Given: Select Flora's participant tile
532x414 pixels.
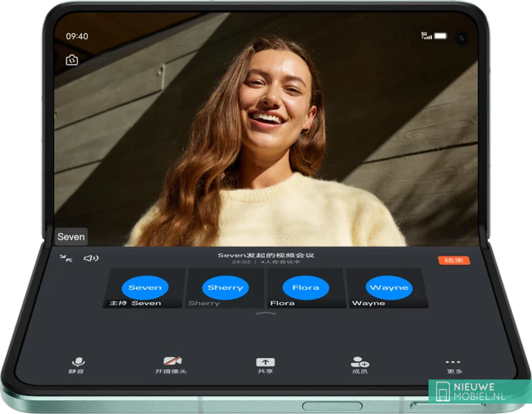Looking at the screenshot, I should coord(306,288).
